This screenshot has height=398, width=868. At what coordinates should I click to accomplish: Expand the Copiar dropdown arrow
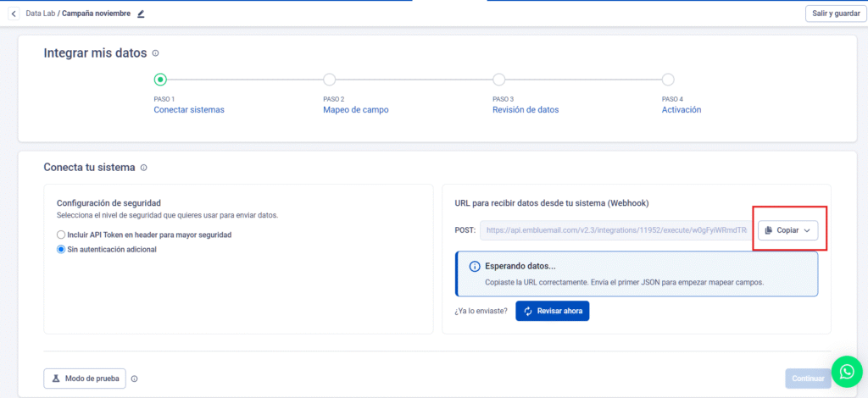(807, 230)
